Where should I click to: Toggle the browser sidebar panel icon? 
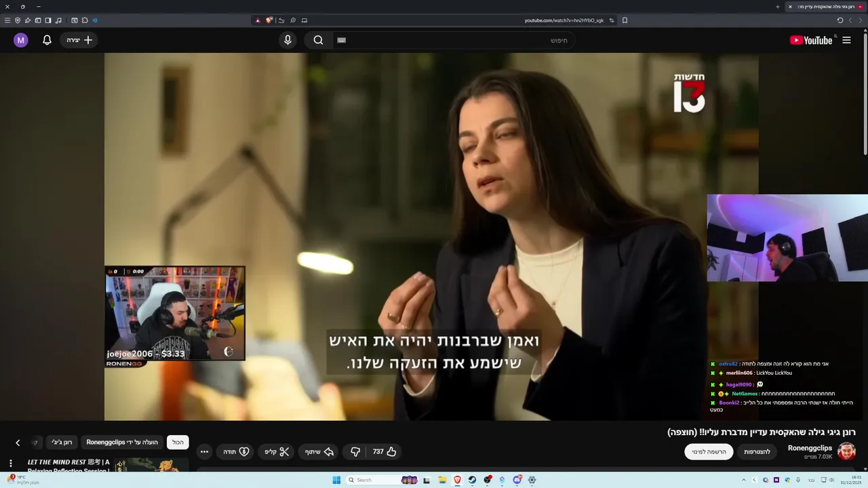coord(48,20)
